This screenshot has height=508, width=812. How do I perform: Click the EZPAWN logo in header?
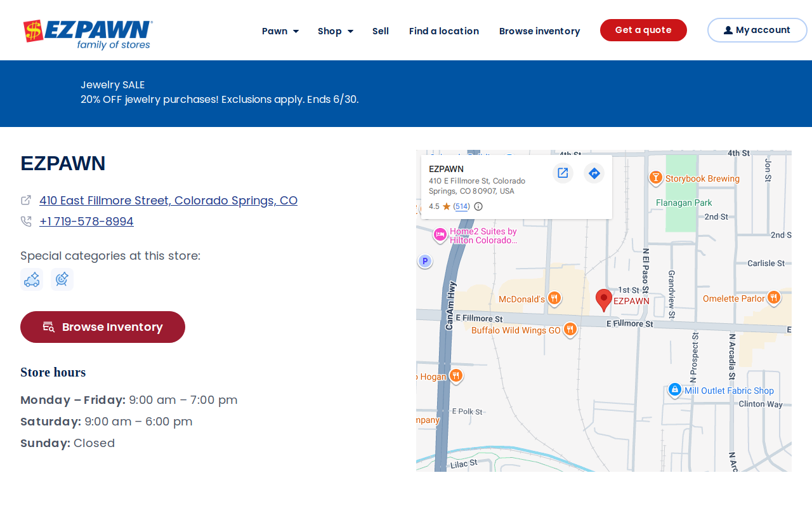(88, 35)
